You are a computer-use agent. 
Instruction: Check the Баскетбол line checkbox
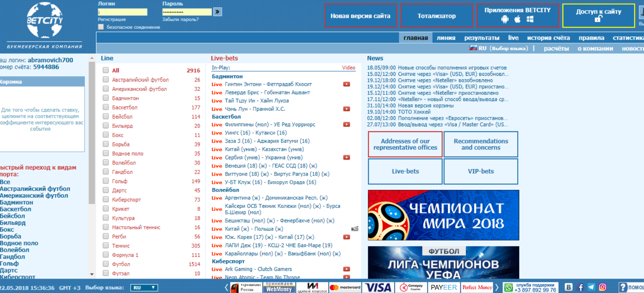(106, 107)
